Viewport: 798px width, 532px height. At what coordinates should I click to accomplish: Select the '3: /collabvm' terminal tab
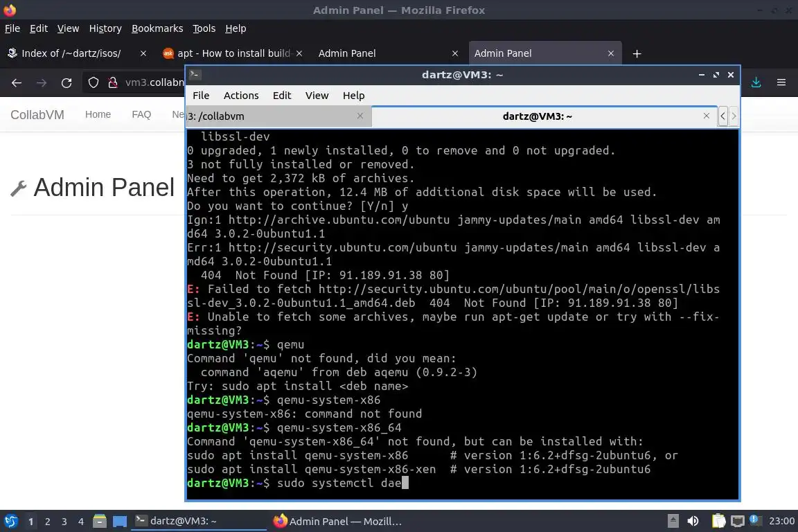pos(278,116)
